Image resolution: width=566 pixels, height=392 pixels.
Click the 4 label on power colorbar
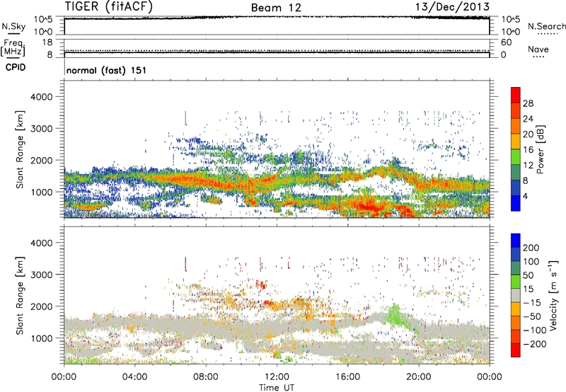point(526,197)
